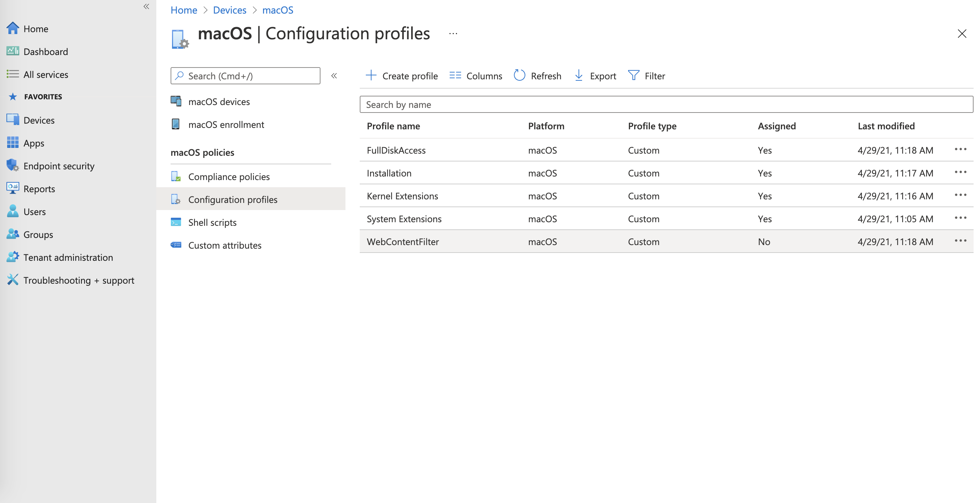Select the Export icon in the toolbar
The height and width of the screenshot is (503, 980).
579,75
